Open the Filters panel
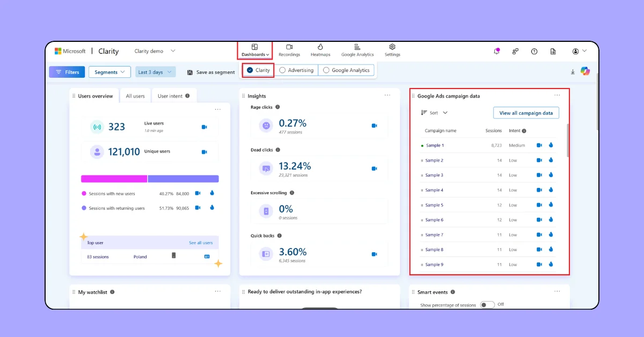The image size is (644, 337). click(67, 72)
